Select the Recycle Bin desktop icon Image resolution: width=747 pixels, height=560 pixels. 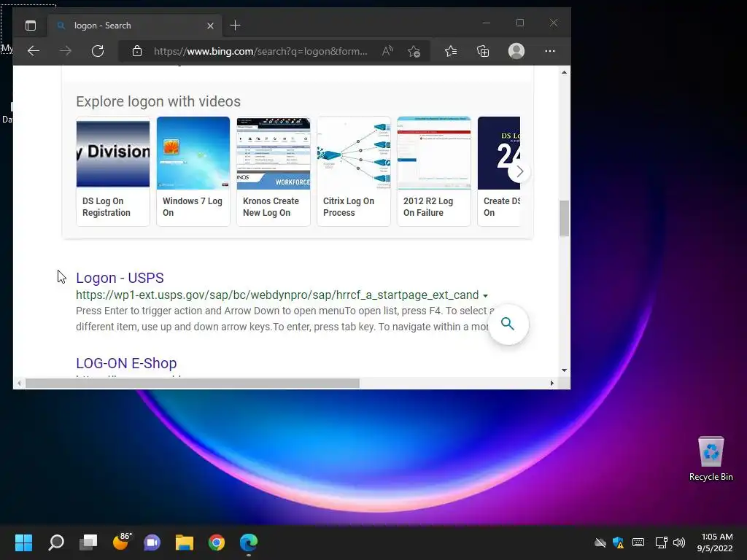(x=711, y=459)
